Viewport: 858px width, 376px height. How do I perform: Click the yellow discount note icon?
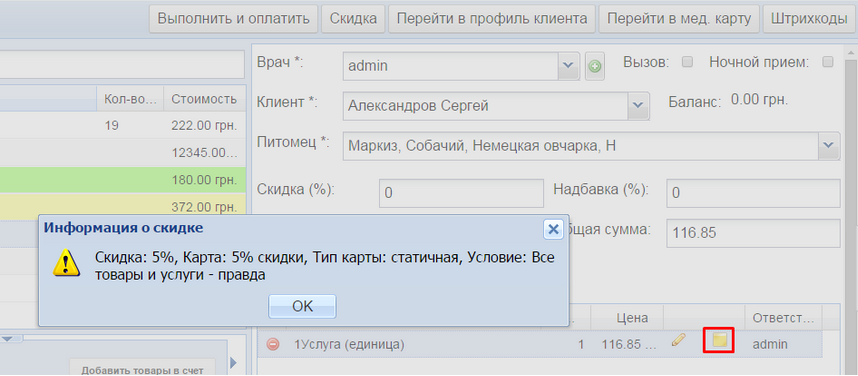720,340
